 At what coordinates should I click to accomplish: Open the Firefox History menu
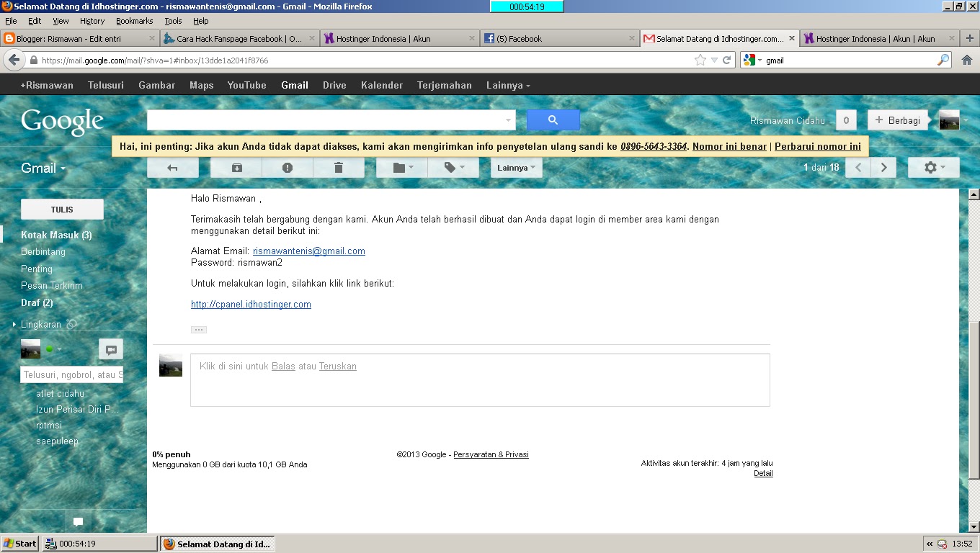(92, 21)
